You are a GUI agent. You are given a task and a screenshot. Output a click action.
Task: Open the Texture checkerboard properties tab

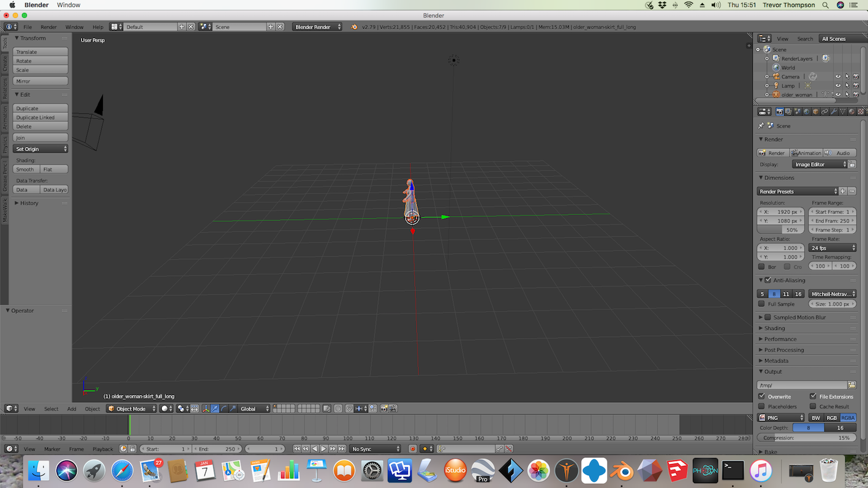pos(861,111)
